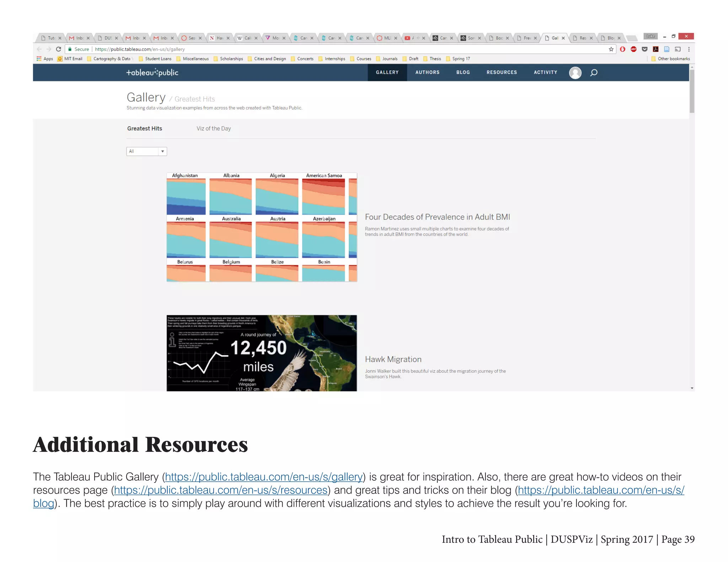This screenshot has height=562, width=728.
Task: Go forward using browser forward arrow
Action: tap(49, 49)
